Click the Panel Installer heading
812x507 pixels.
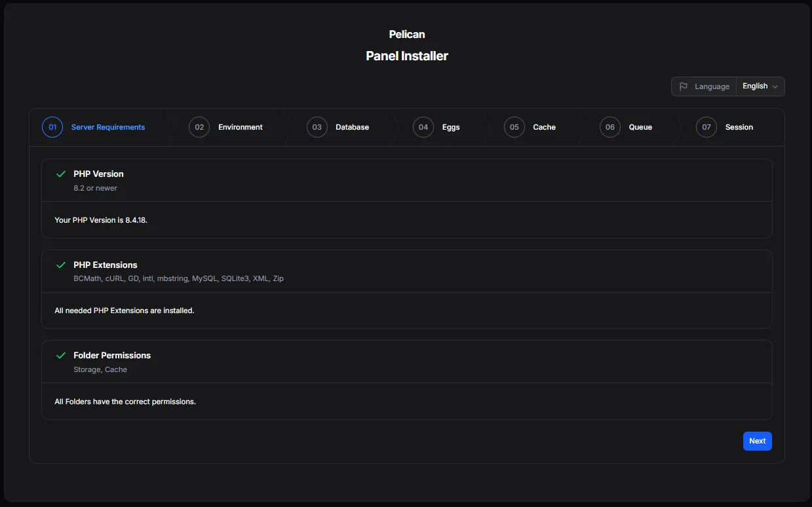click(407, 56)
